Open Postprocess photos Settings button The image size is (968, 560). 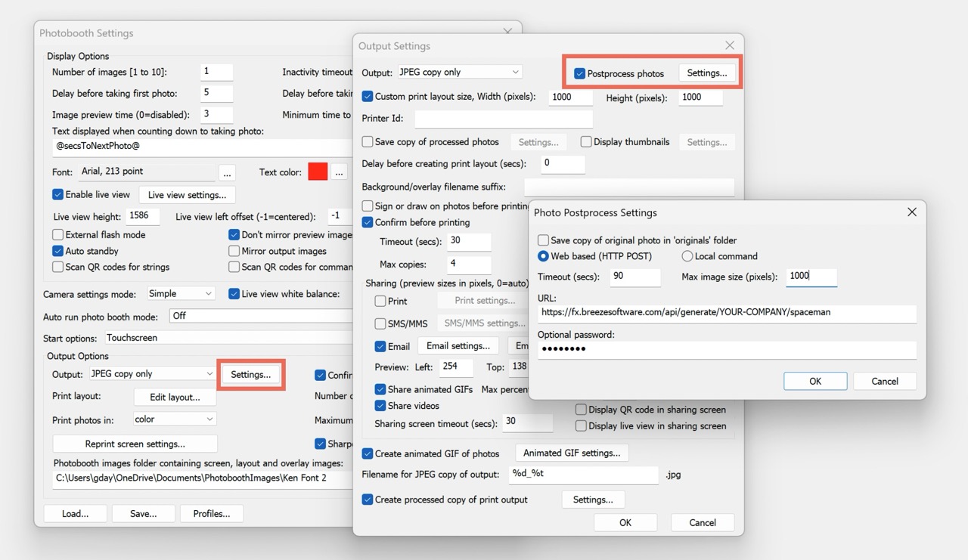point(706,73)
